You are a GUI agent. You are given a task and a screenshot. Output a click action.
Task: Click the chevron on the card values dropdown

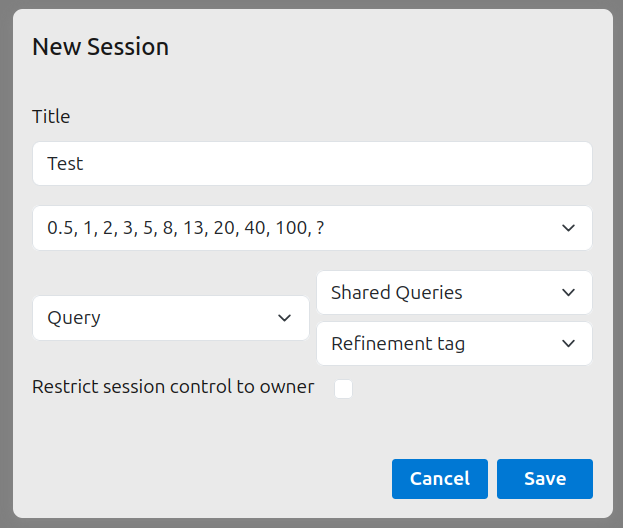pyautogui.click(x=568, y=228)
